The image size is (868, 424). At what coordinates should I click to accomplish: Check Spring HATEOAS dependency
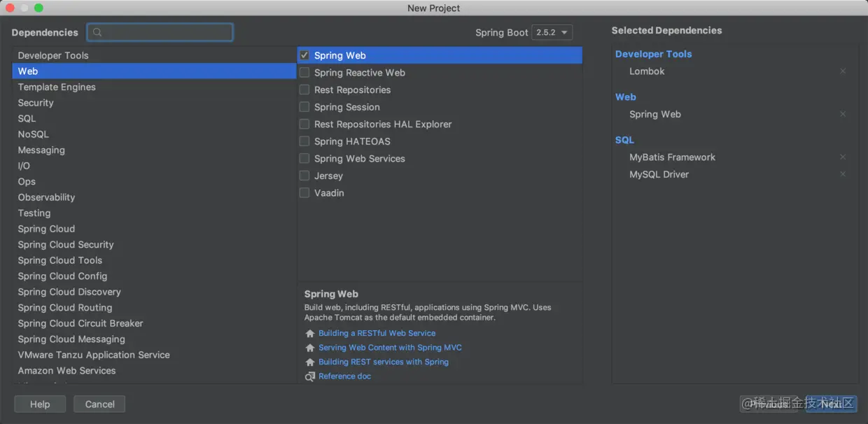[304, 141]
